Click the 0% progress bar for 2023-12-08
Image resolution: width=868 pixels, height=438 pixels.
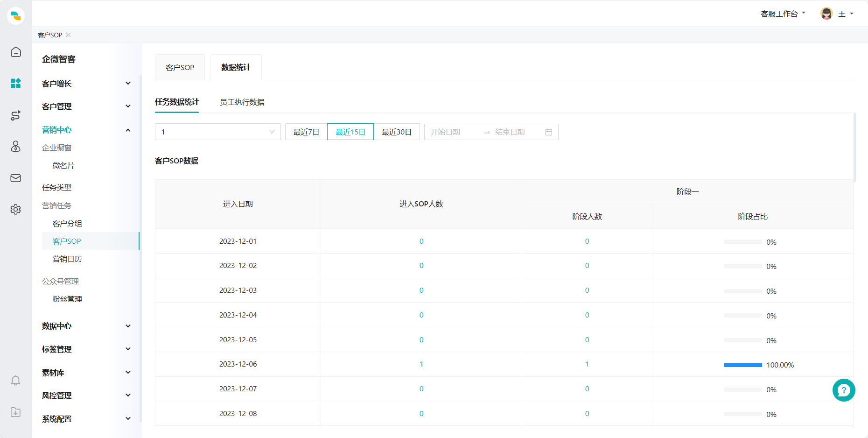(743, 414)
